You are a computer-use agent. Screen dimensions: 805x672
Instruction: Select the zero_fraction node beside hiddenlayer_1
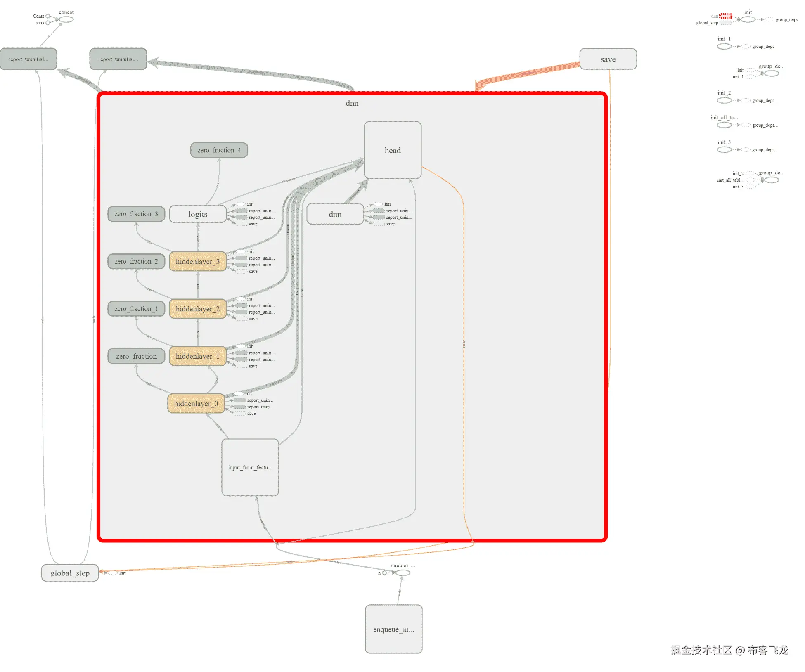[136, 356]
